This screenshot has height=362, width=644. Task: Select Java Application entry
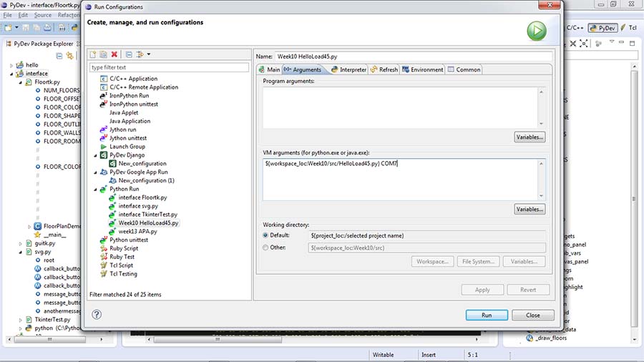[x=130, y=121]
